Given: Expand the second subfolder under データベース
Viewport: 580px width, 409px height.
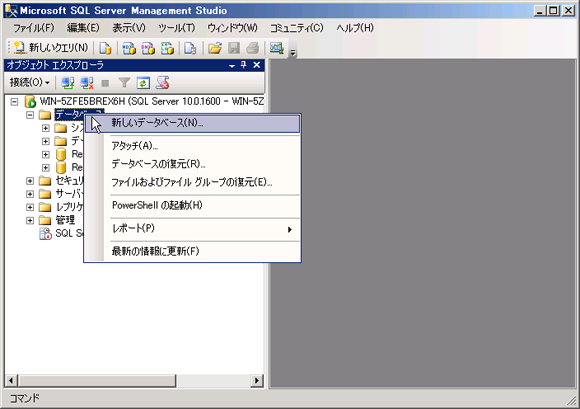Looking at the screenshot, I should pyautogui.click(x=45, y=141).
